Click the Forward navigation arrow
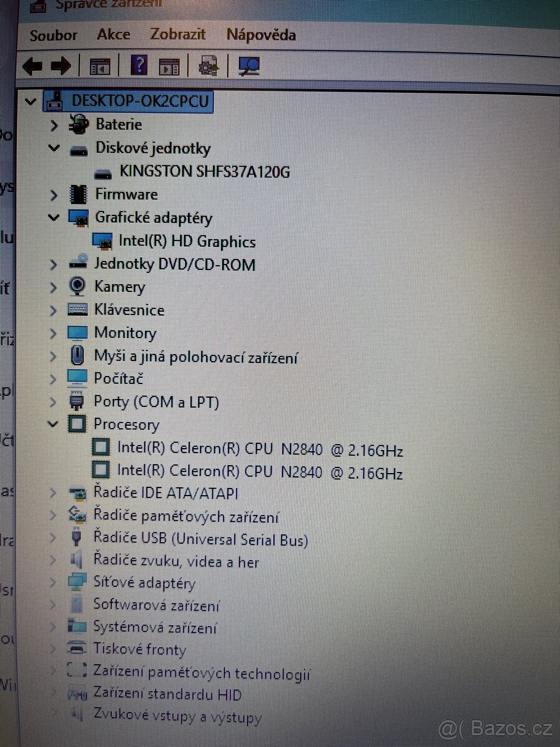This screenshot has width=560, height=747. point(61,65)
